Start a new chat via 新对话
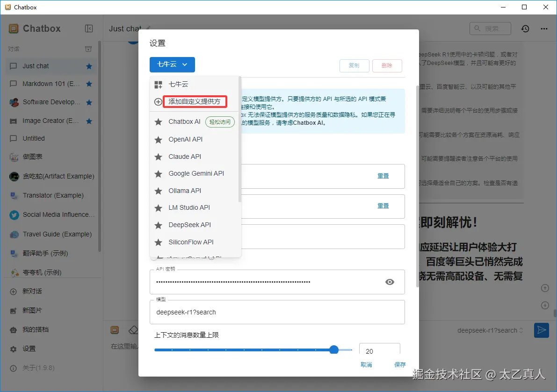 pos(52,291)
